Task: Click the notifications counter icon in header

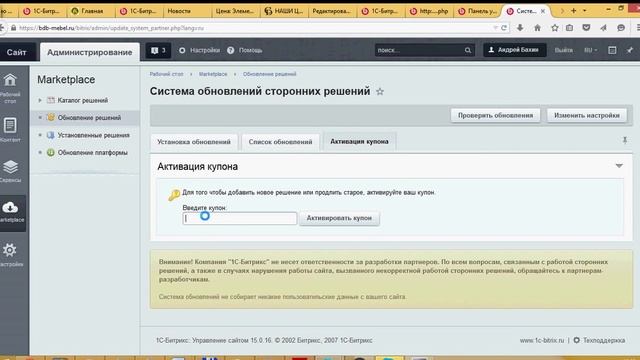Action: coord(158,51)
